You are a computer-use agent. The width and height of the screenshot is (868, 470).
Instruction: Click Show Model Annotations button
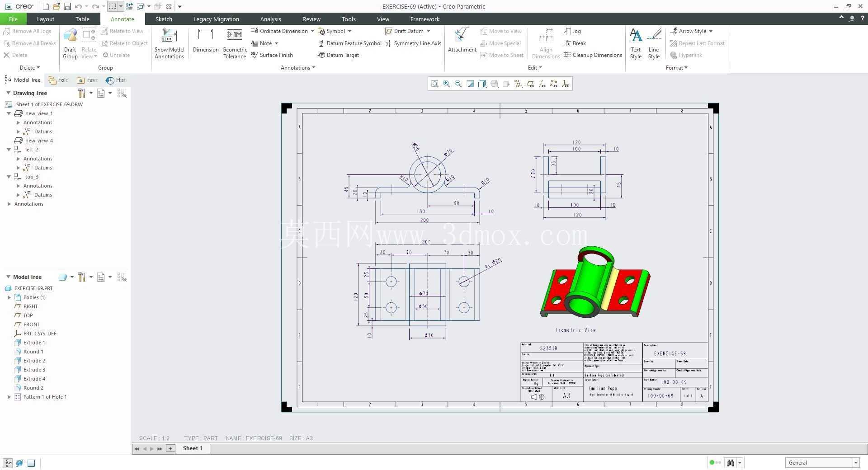pyautogui.click(x=169, y=43)
